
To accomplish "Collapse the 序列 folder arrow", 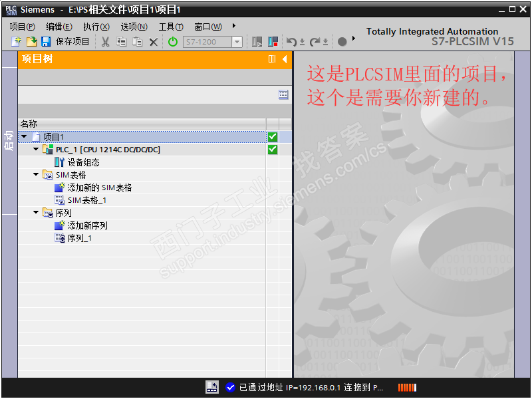I will click(36, 212).
